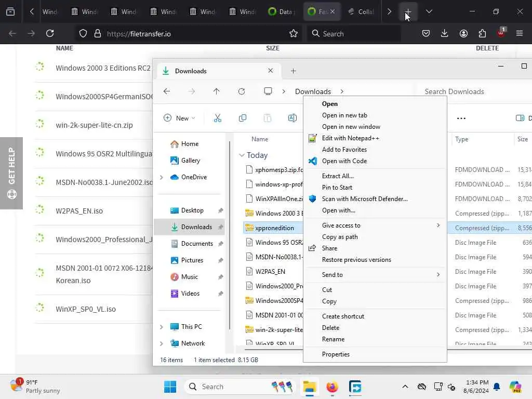Image resolution: width=532 pixels, height=399 pixels.
Task: Click chevron after Downloads in address bar
Action: [342, 91]
